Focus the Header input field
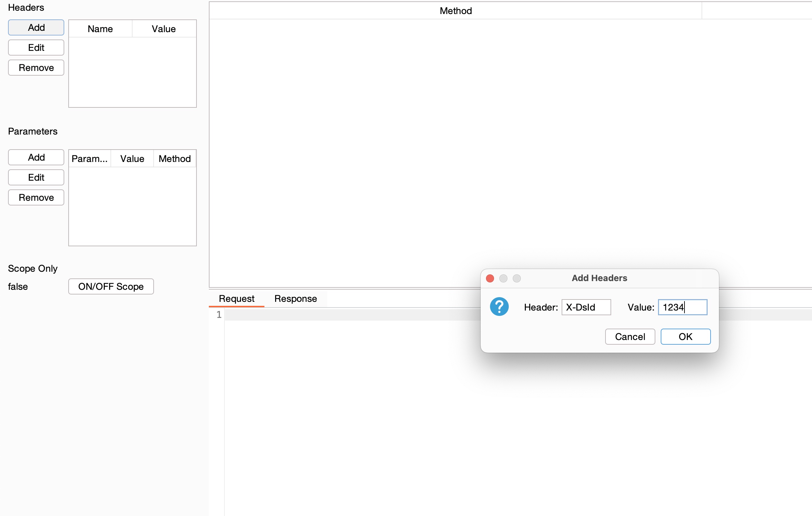This screenshot has width=812, height=516. point(586,307)
